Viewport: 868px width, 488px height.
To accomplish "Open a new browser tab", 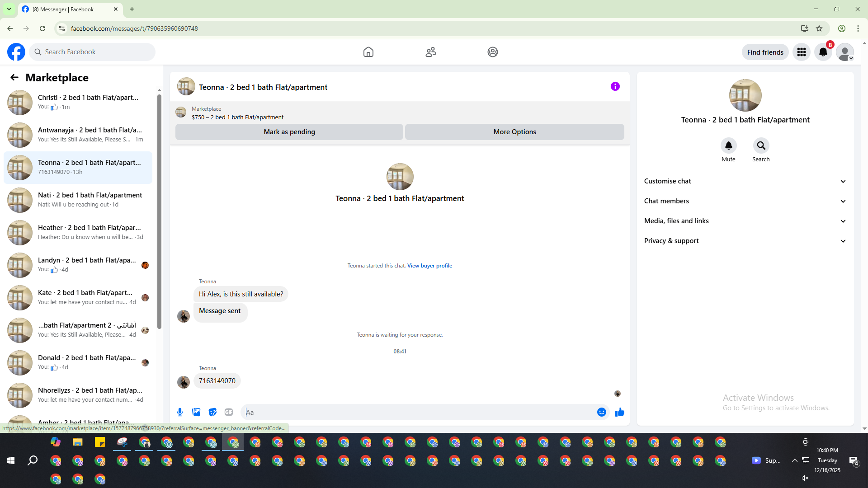I will [132, 9].
